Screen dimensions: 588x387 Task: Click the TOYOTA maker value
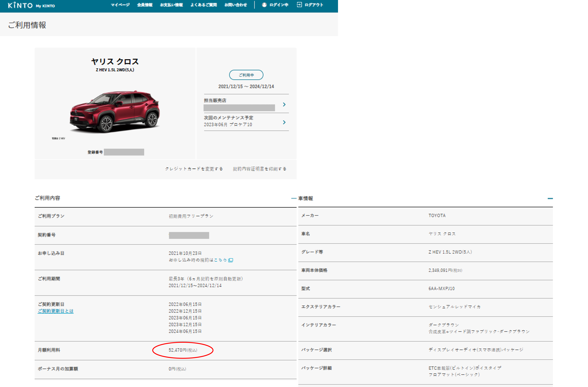pos(437,215)
